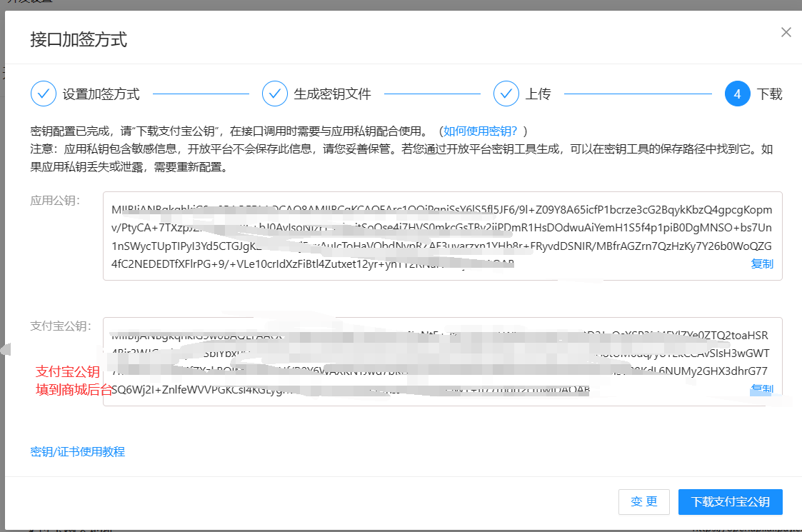Viewport: 802px width, 532px height.
Task: Click the step 4 下载 circle icon
Action: [x=737, y=94]
